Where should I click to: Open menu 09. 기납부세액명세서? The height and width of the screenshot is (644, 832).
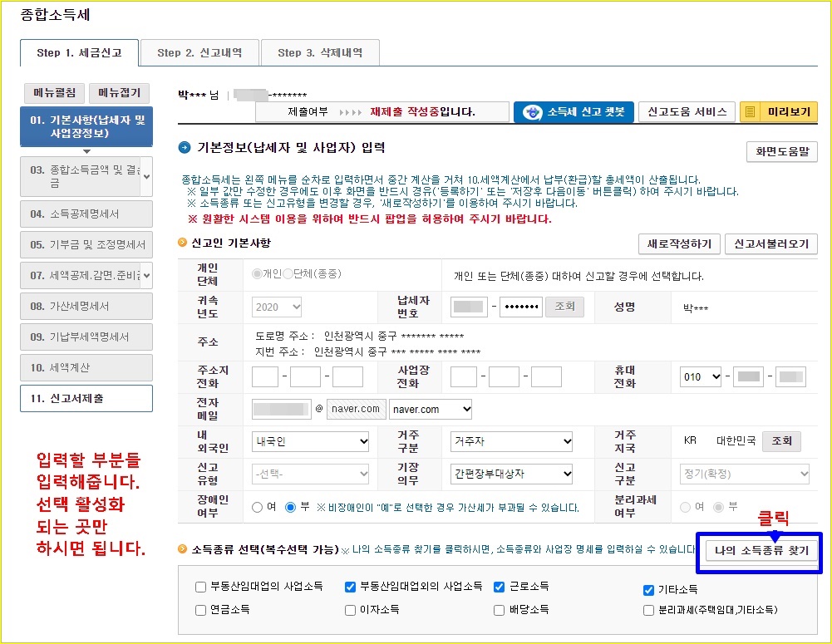(x=86, y=337)
